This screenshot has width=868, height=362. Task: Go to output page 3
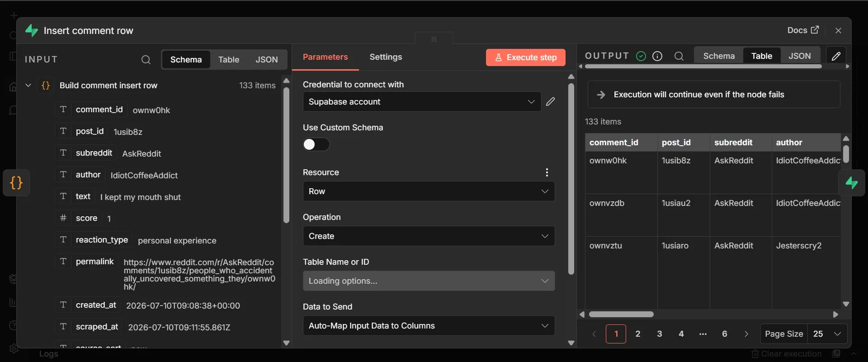coord(660,334)
